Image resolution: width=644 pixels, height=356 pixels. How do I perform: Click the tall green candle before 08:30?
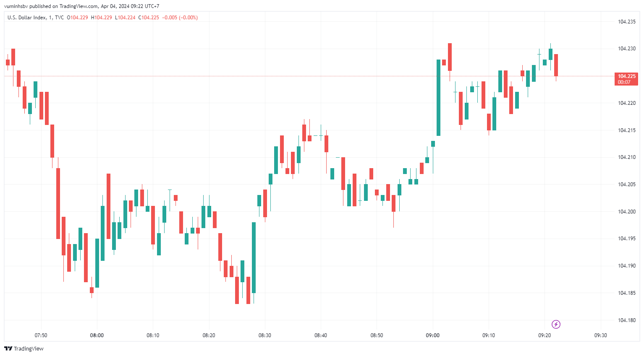[254, 257]
